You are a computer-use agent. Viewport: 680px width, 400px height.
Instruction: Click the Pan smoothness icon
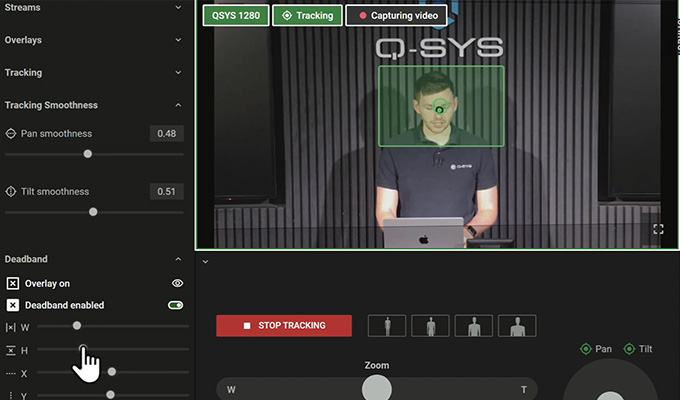pyautogui.click(x=11, y=134)
